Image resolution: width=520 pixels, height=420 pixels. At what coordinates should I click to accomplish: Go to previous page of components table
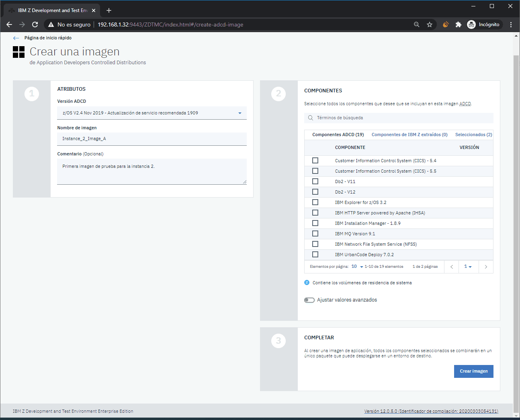(452, 267)
